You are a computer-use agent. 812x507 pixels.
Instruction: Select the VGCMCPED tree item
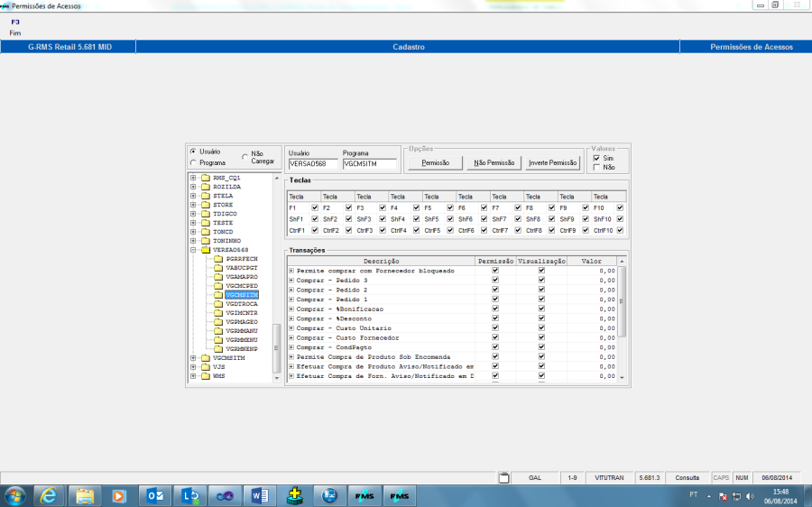(242, 286)
